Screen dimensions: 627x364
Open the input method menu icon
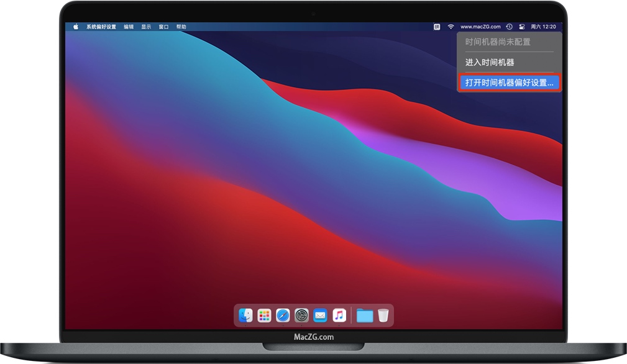point(437,27)
